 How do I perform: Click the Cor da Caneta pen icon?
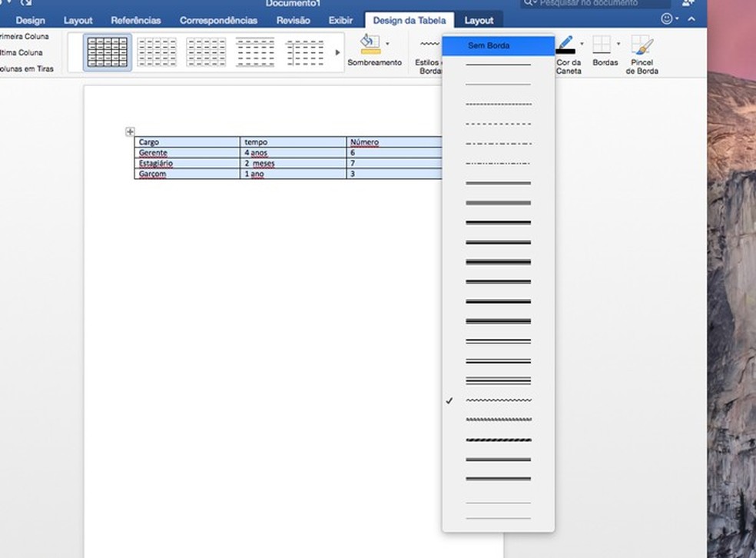click(x=566, y=43)
